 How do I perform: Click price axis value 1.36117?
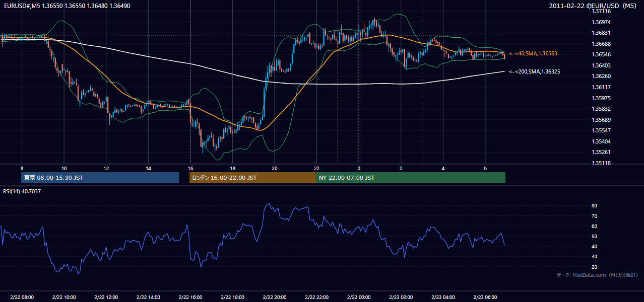602,87
